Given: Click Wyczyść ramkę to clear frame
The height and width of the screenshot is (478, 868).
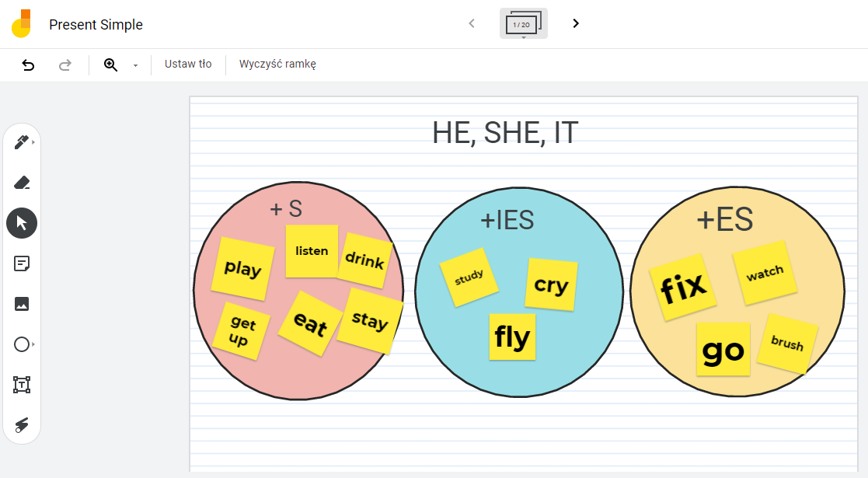Looking at the screenshot, I should (x=277, y=65).
